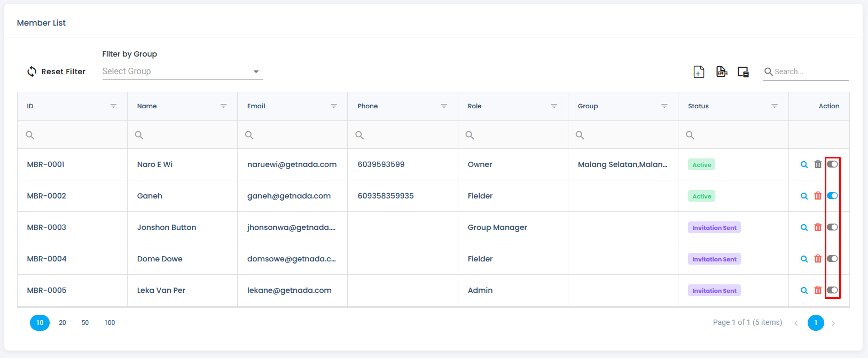
Task: Sort by the Email column header
Action: click(256, 106)
